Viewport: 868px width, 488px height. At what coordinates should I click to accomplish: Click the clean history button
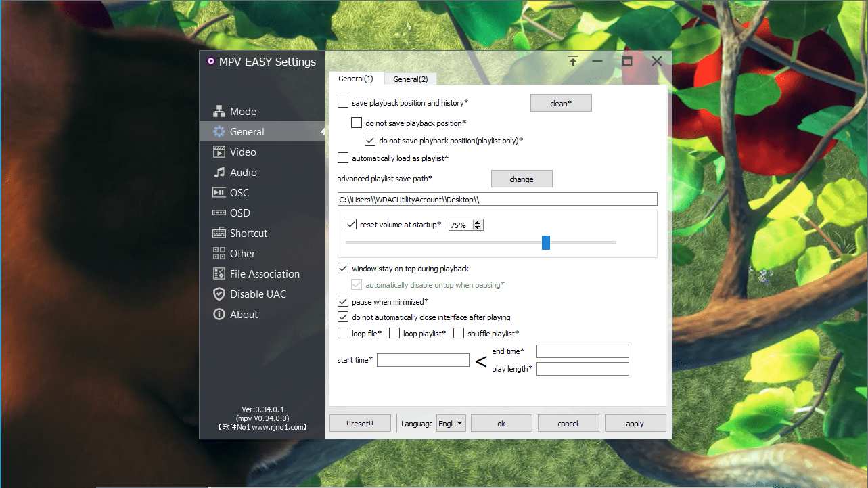pos(561,103)
